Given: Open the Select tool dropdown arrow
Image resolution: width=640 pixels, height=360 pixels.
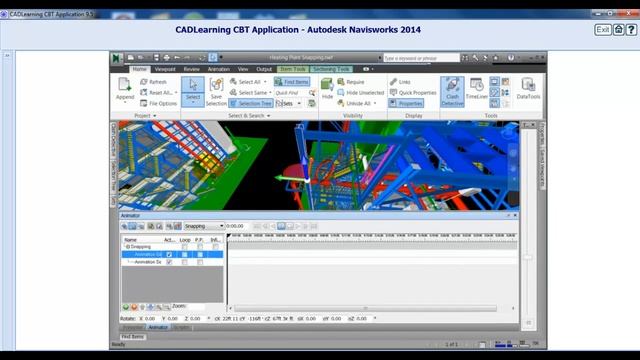Looking at the screenshot, I should point(193,102).
